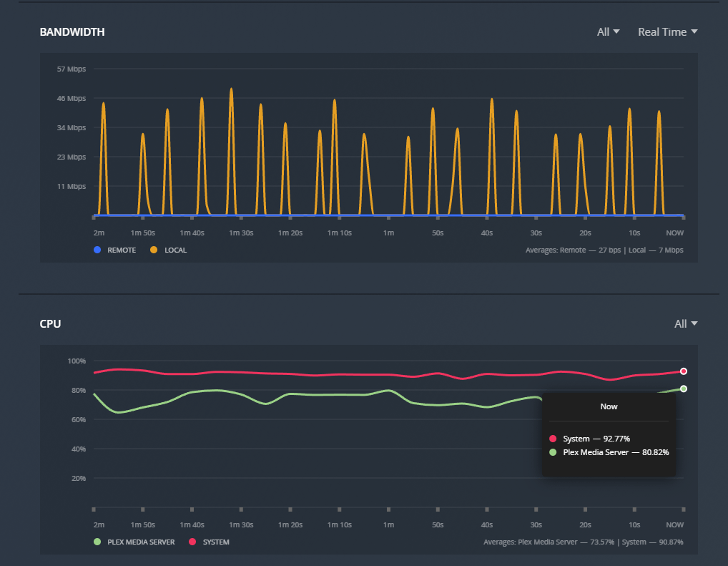
Task: Open the "Real Time" time range dropdown
Action: [667, 31]
